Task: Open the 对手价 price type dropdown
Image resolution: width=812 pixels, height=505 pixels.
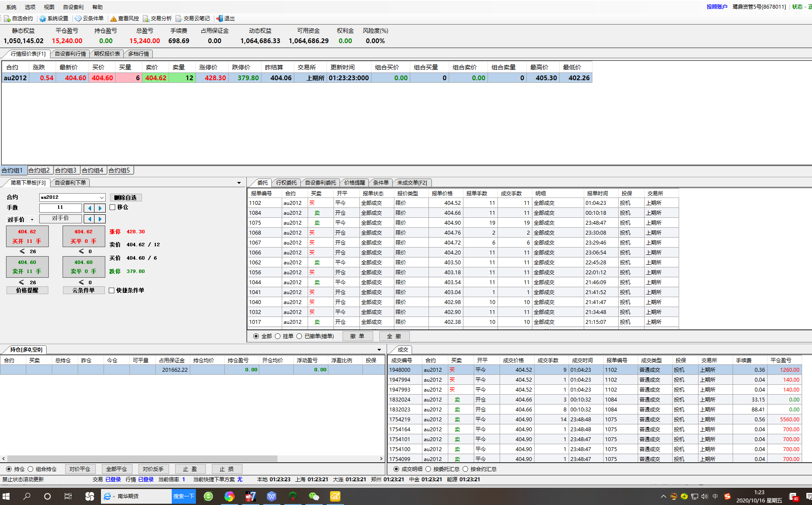Action: [32, 220]
